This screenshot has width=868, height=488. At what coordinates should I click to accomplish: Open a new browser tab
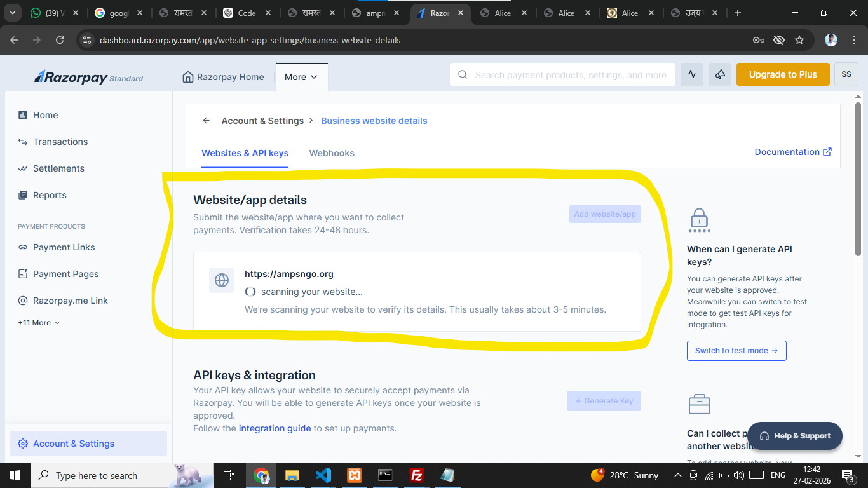point(737,13)
